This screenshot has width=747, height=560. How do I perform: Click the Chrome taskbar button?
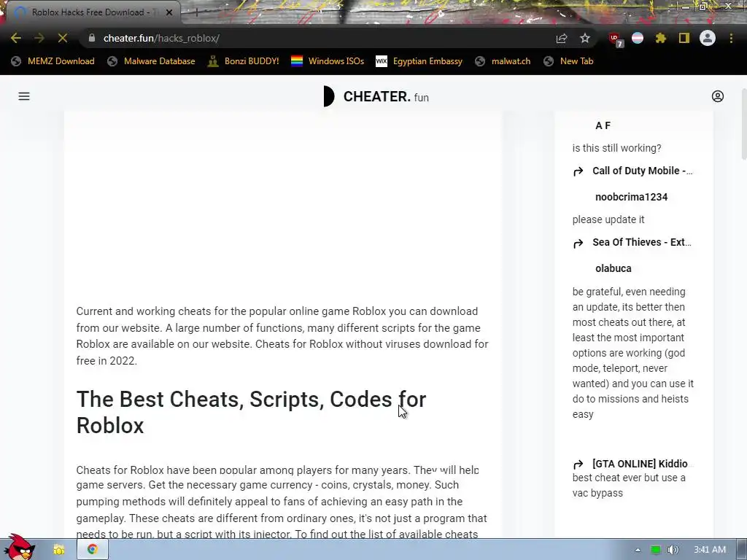(x=92, y=550)
